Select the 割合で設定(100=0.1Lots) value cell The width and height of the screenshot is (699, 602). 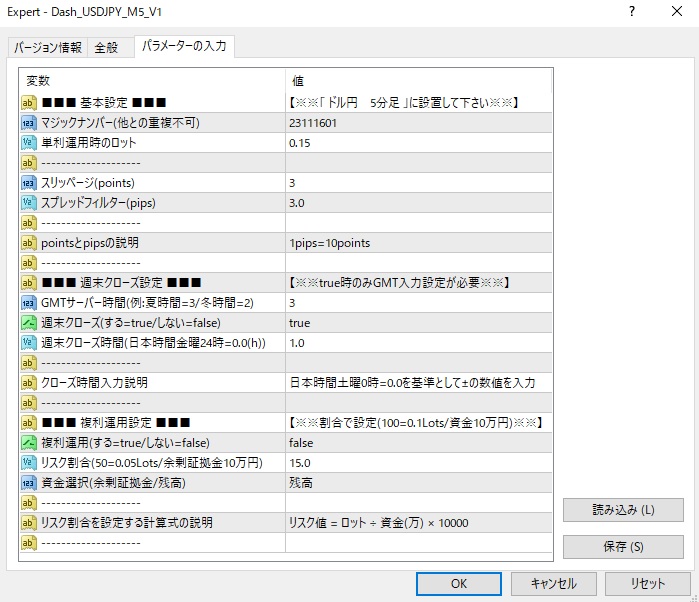click(x=419, y=423)
